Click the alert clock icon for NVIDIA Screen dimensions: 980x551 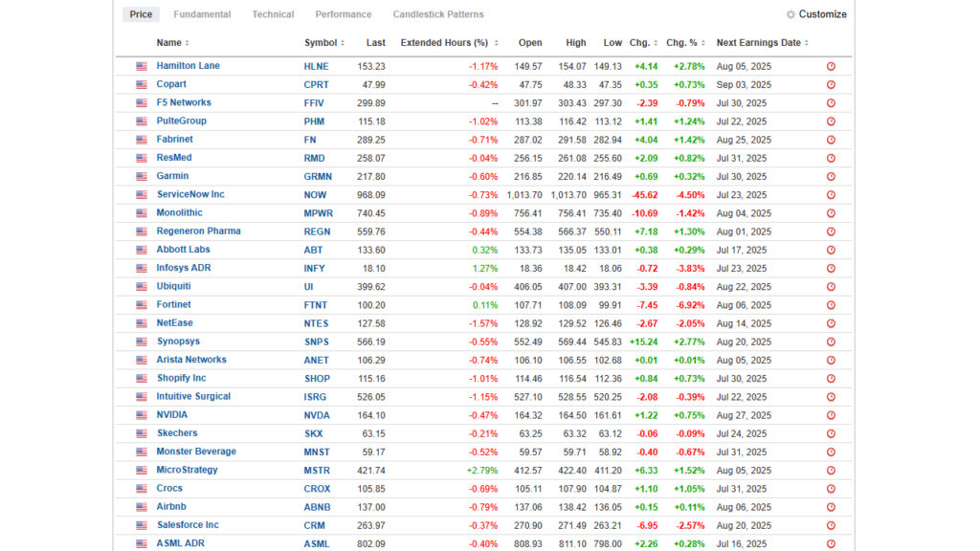point(831,415)
